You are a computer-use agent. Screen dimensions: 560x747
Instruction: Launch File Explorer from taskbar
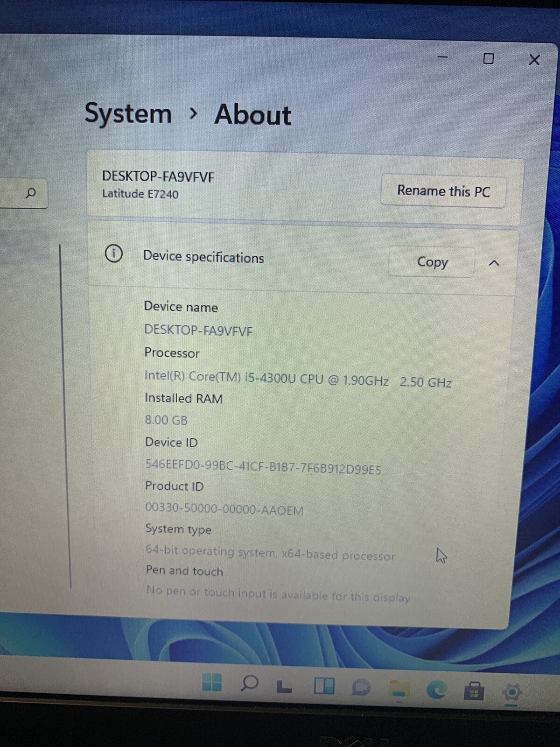click(399, 690)
